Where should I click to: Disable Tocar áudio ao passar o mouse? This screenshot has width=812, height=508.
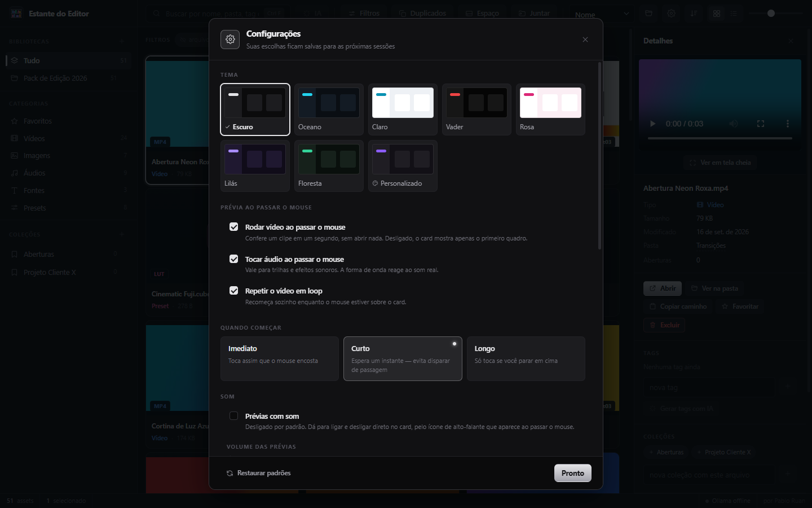tap(233, 259)
